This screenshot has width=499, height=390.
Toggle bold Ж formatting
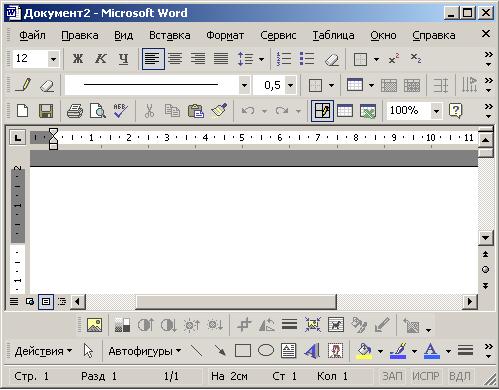point(78,59)
